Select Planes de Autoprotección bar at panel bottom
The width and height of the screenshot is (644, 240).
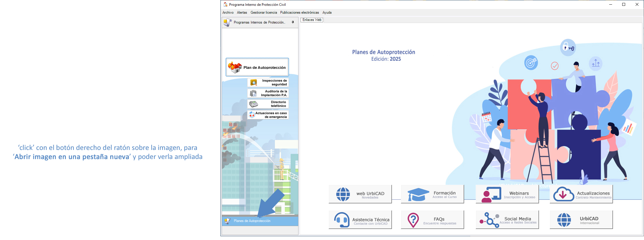pos(260,221)
